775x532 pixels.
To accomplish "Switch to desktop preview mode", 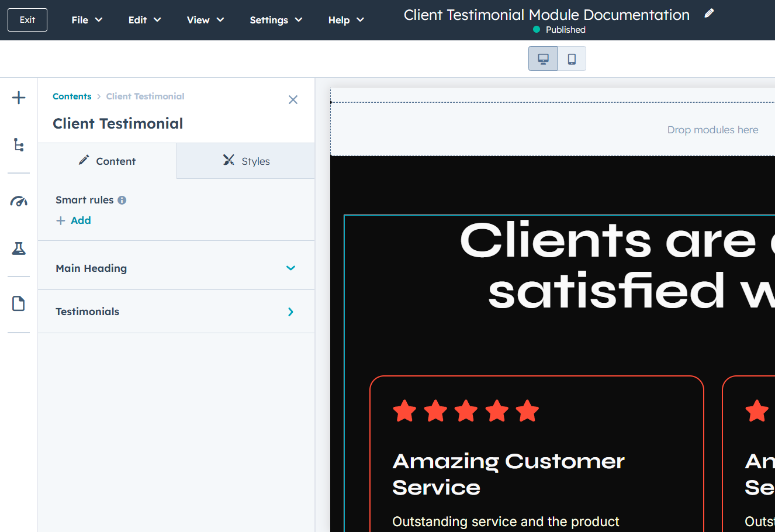I will pyautogui.click(x=543, y=58).
